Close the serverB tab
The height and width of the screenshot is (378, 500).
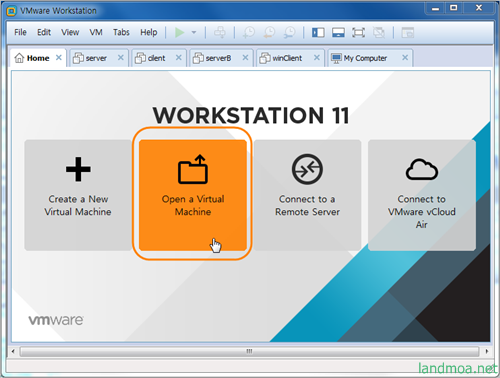[x=245, y=58]
